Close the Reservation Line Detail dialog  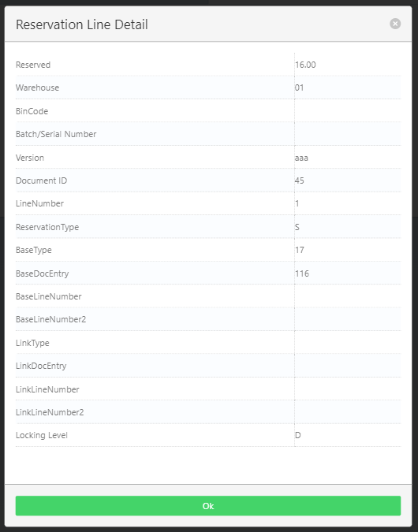(395, 24)
